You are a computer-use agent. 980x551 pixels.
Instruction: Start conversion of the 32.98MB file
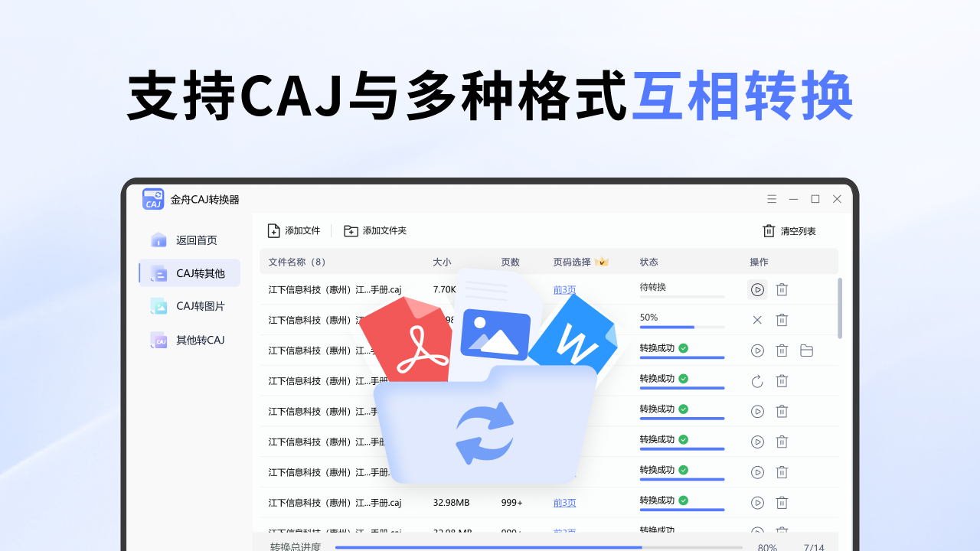(757, 503)
